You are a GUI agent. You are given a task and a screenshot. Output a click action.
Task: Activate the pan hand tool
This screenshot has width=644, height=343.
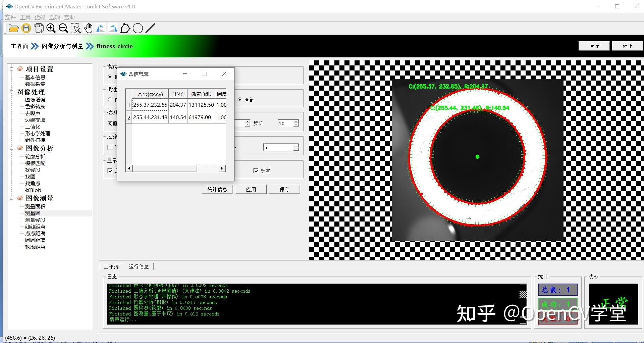[88, 28]
